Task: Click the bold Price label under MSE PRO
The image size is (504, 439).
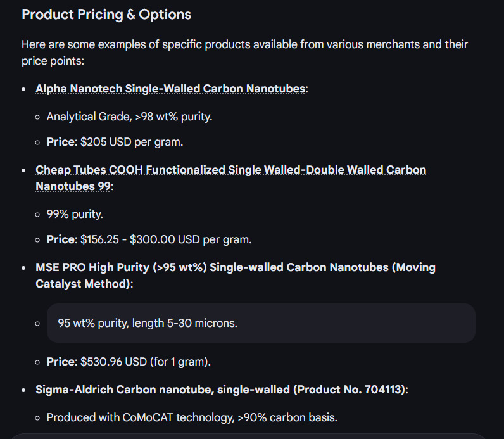Action: [61, 362]
